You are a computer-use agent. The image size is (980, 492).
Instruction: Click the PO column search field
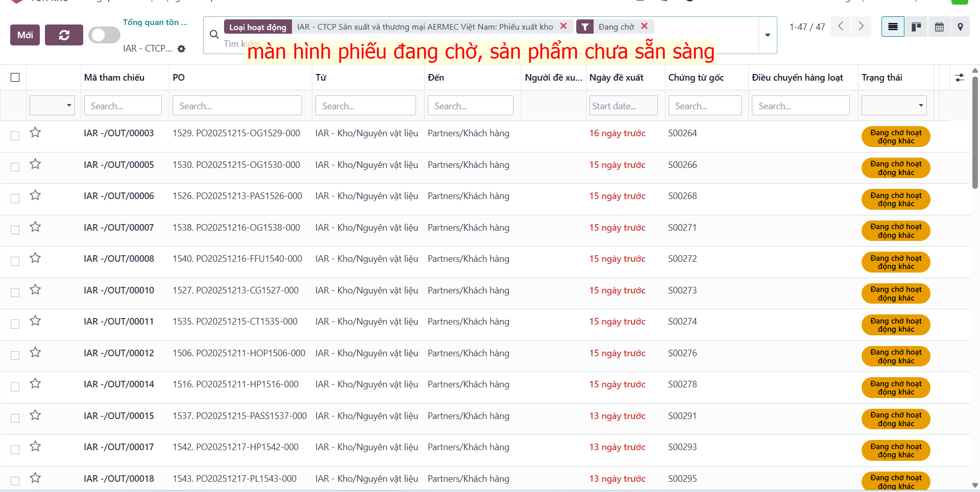[x=237, y=106]
